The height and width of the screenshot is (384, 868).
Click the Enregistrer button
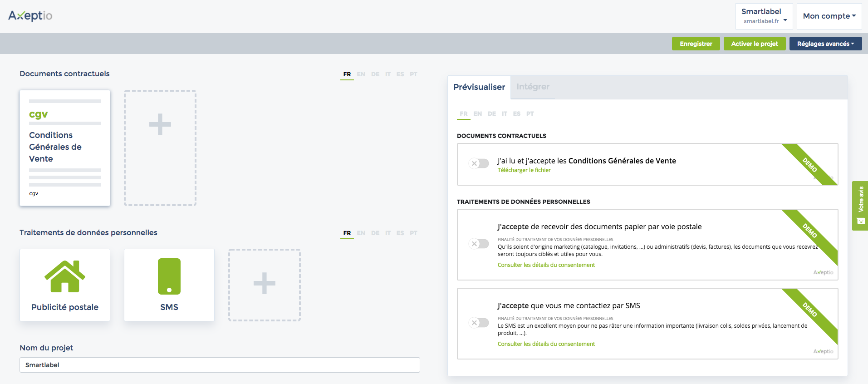pyautogui.click(x=696, y=44)
